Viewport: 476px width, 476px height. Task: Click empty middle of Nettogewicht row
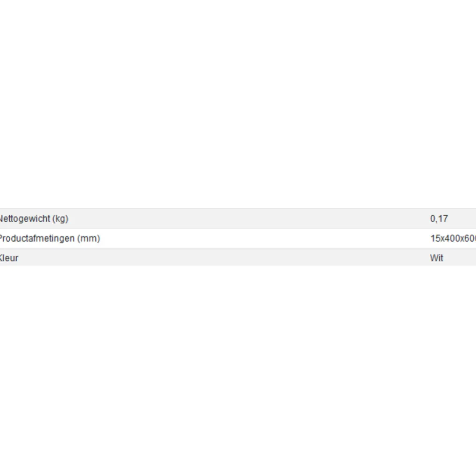tap(247, 218)
